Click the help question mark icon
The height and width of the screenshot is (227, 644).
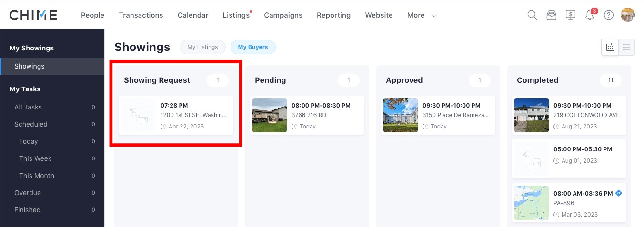click(609, 15)
